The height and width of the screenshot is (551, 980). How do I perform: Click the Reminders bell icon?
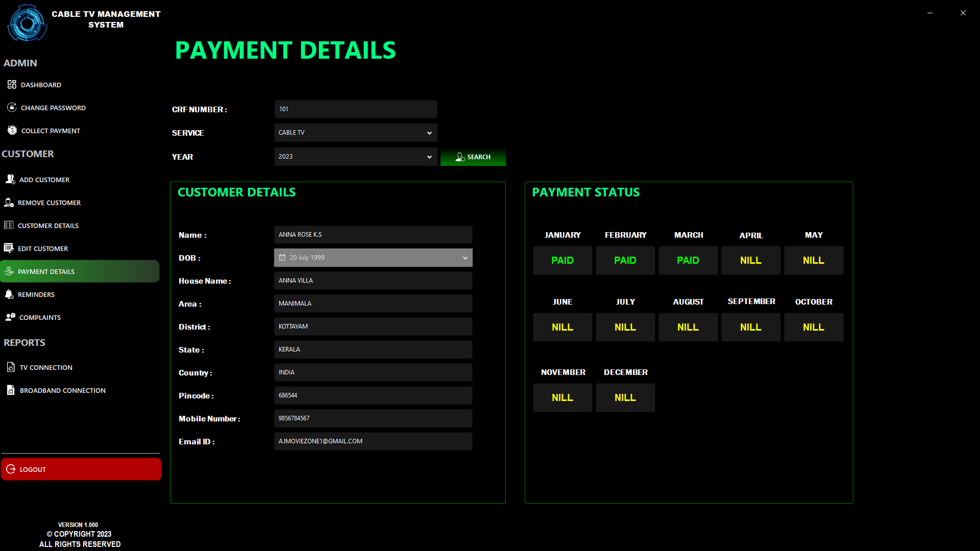click(x=9, y=294)
